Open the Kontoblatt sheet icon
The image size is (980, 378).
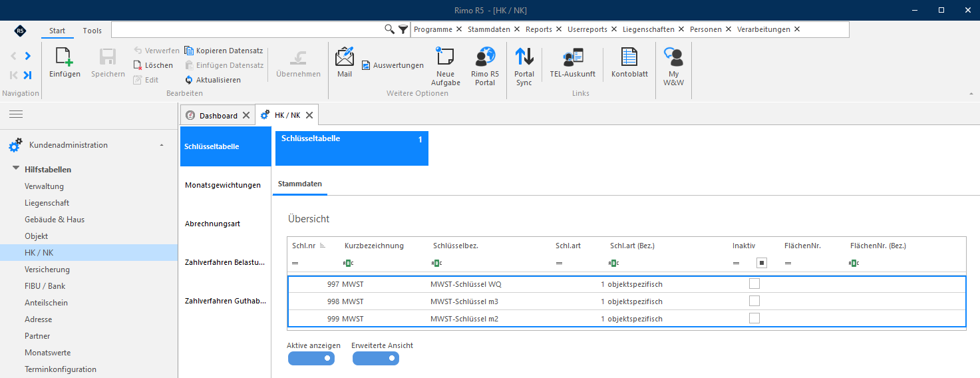tap(629, 57)
